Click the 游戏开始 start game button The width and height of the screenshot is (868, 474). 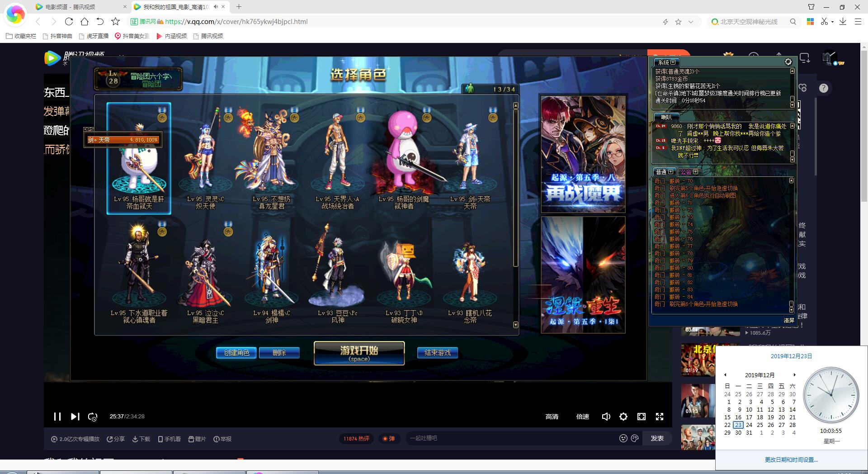[x=359, y=353]
